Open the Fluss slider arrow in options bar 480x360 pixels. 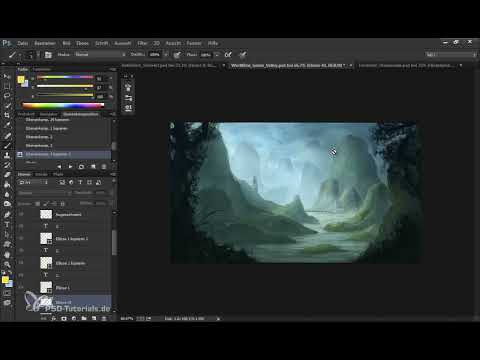[x=217, y=55]
